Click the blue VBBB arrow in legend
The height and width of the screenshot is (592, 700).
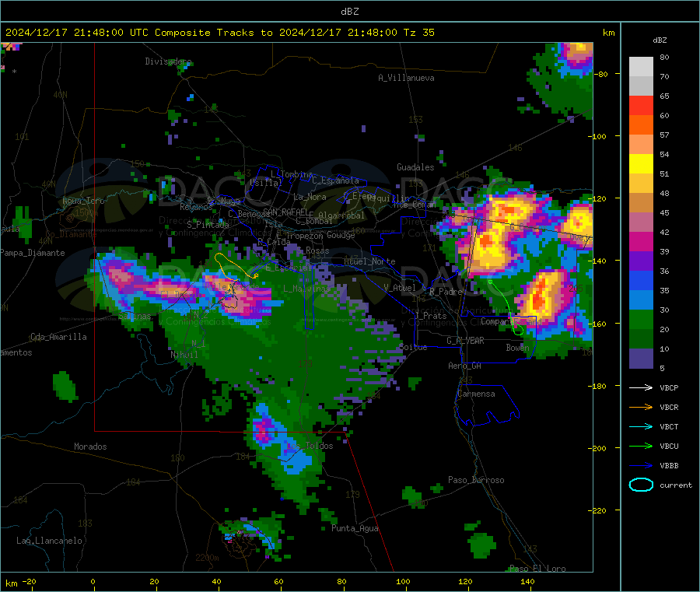[641, 465]
